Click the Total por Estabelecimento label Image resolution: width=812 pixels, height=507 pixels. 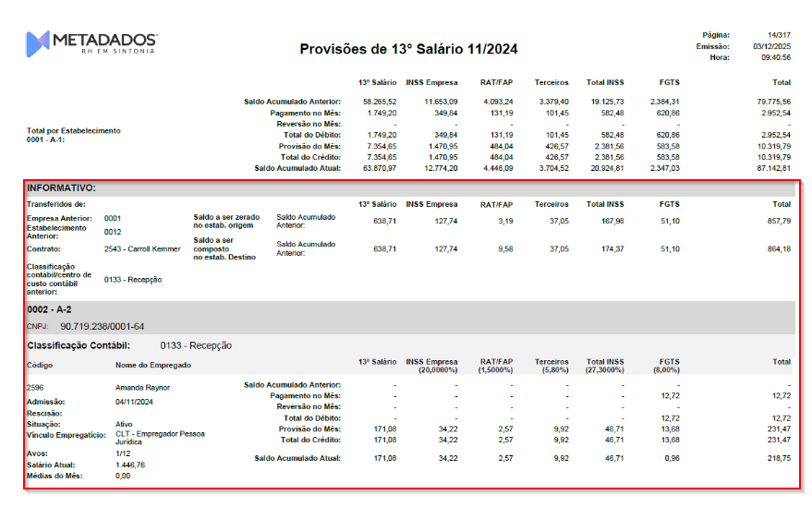click(74, 130)
